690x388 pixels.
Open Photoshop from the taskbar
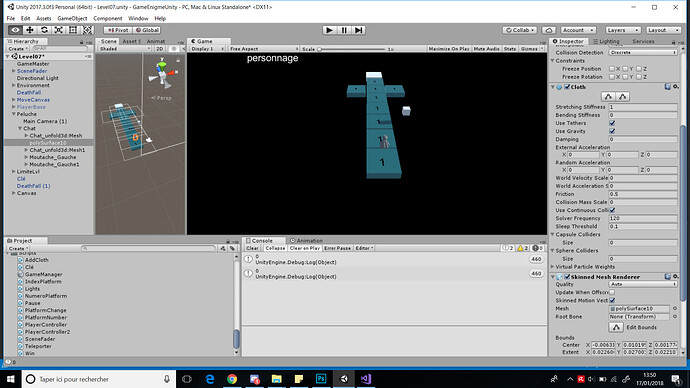point(321,379)
